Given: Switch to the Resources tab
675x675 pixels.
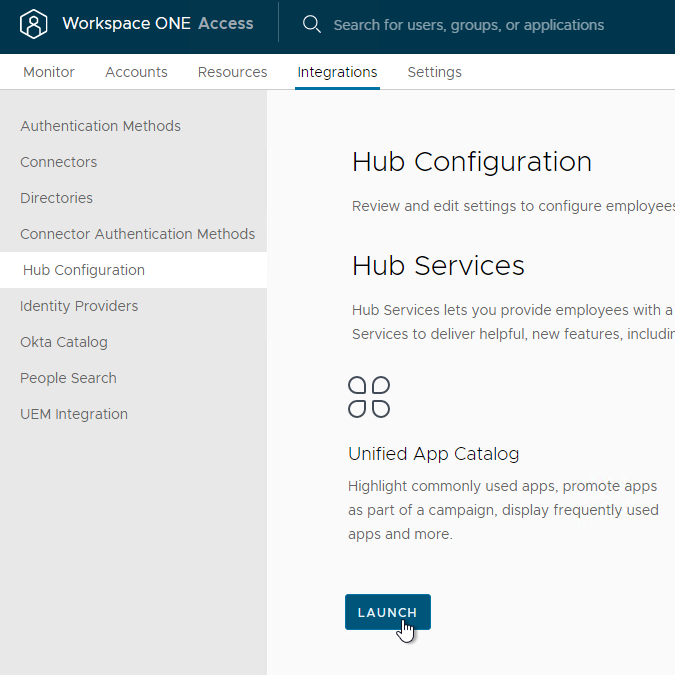Looking at the screenshot, I should pyautogui.click(x=232, y=72).
